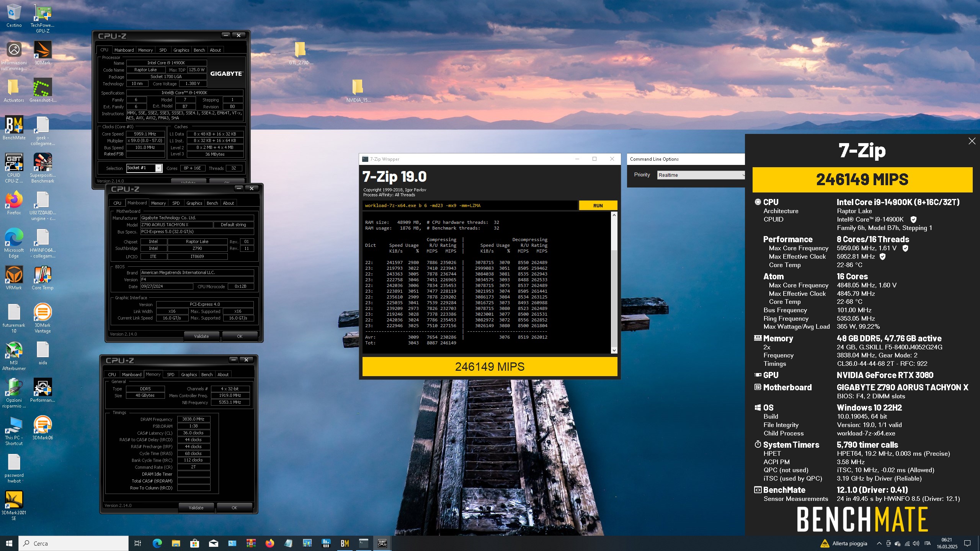Click Validate in the Memory CPU-Z window

point(196,508)
